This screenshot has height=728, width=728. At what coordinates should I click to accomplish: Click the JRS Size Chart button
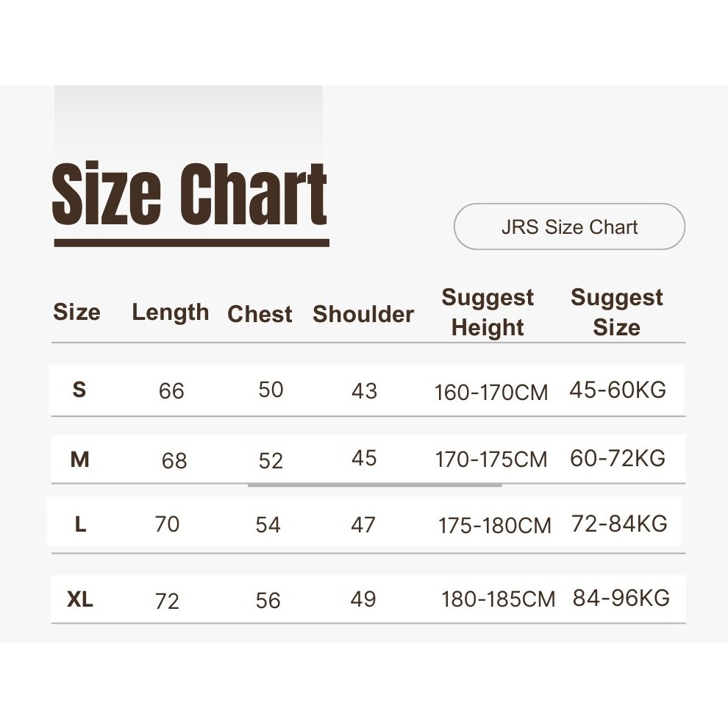tap(569, 227)
